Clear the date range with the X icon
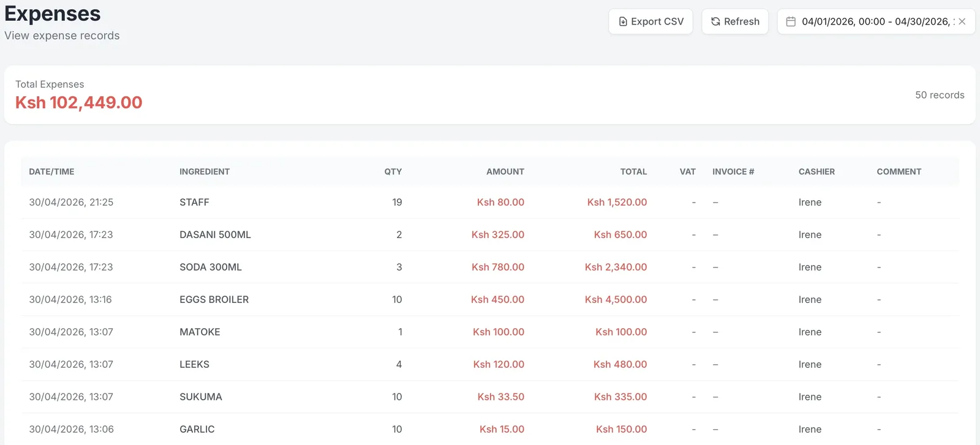 (962, 21)
